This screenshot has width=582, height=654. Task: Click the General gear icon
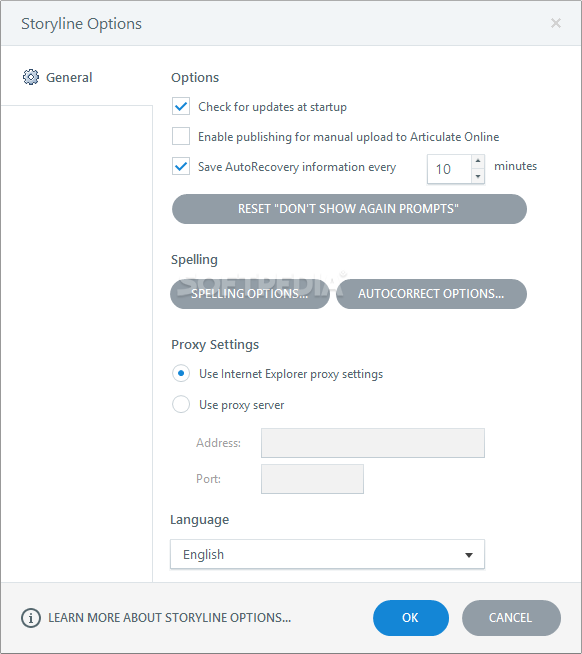[x=31, y=77]
